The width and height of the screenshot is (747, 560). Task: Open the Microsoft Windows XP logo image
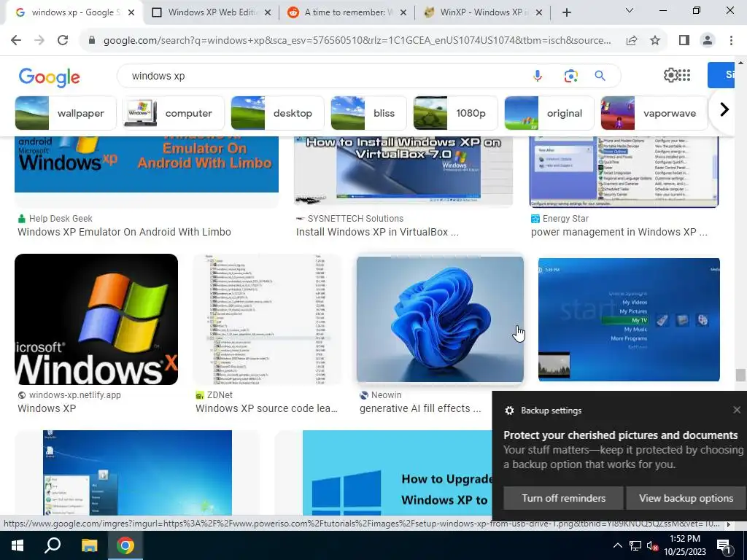[96, 319]
